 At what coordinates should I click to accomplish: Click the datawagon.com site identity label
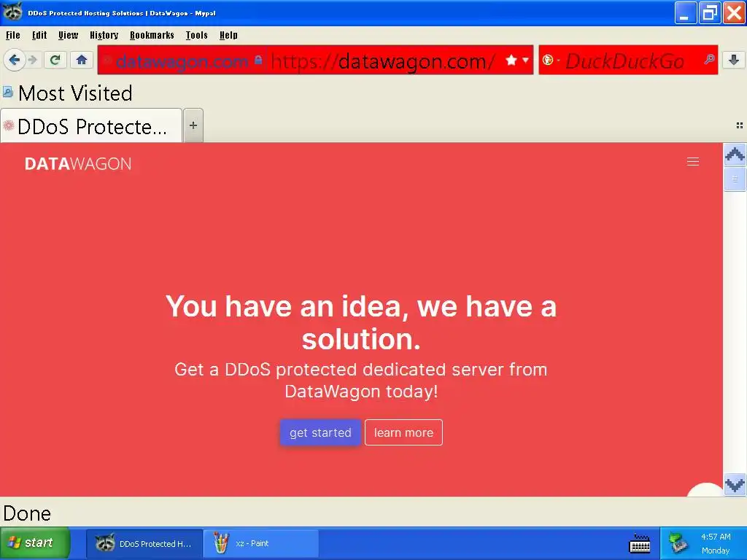tap(182, 61)
